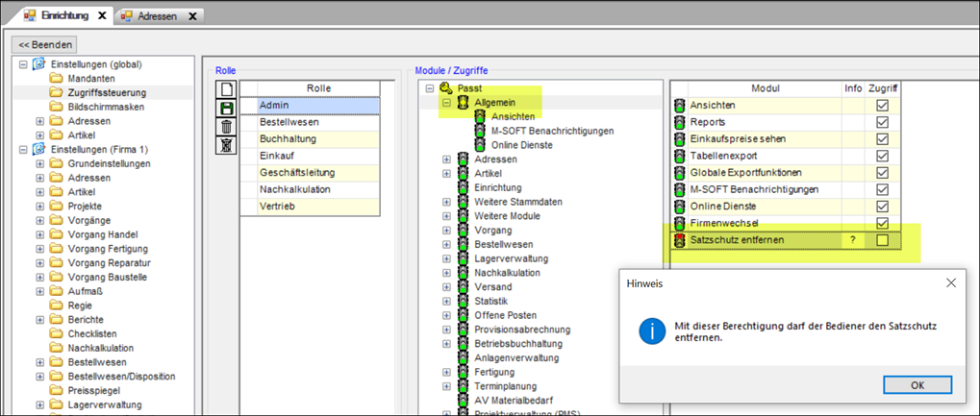This screenshot has height=416, width=980.
Task: Click the traffic light icon beside Allgemein
Action: coord(464,103)
